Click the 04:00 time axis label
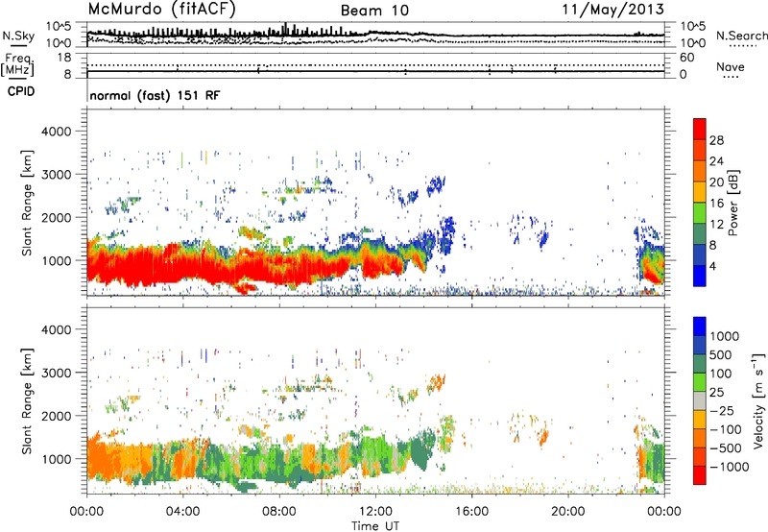The image size is (768, 532). (x=182, y=512)
